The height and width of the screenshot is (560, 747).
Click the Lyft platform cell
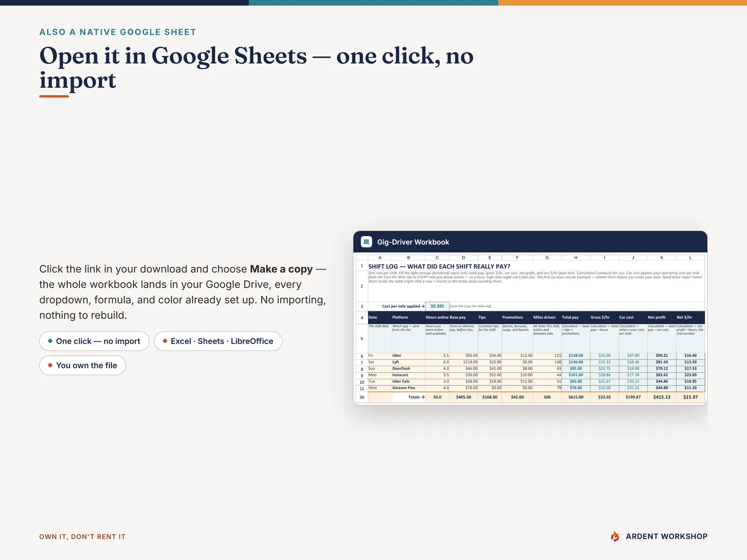(x=409, y=362)
